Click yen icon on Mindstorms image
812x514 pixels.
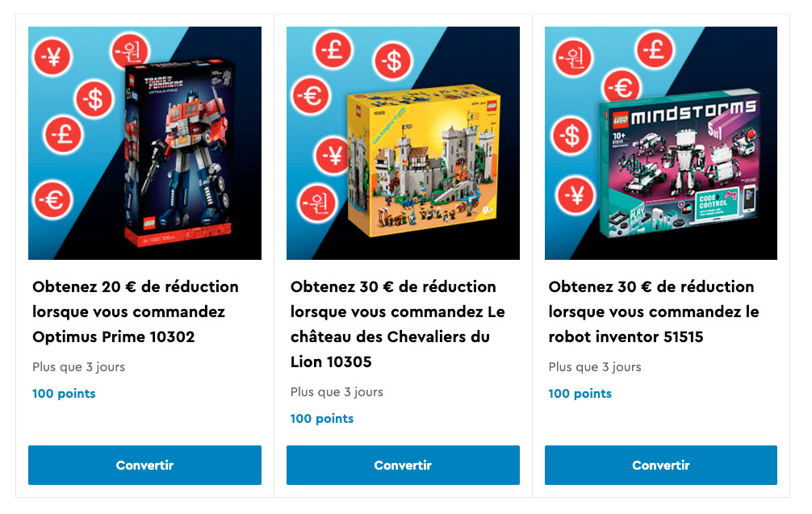tap(575, 195)
